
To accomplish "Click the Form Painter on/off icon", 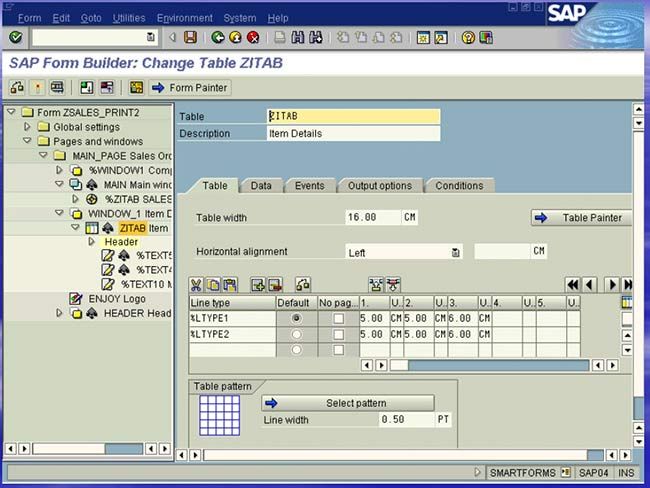I will 107,87.
